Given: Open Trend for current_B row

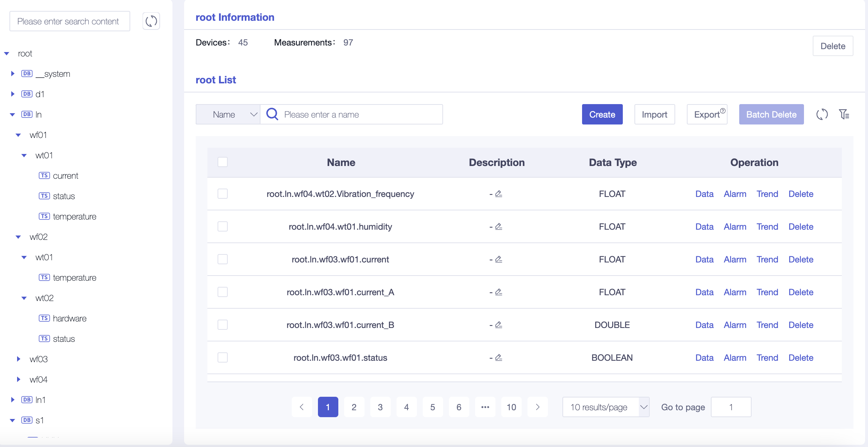Looking at the screenshot, I should coord(767,325).
